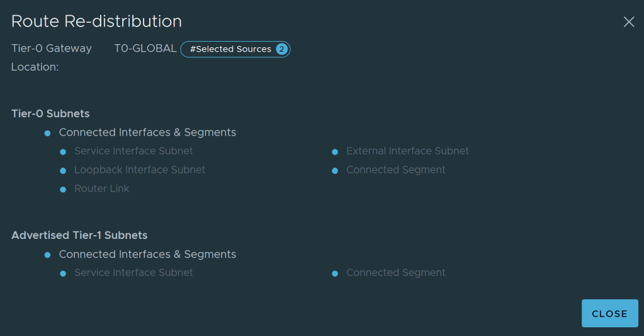The height and width of the screenshot is (336, 644).
Task: Click the Tier-0 Subnets heading
Action: point(50,114)
